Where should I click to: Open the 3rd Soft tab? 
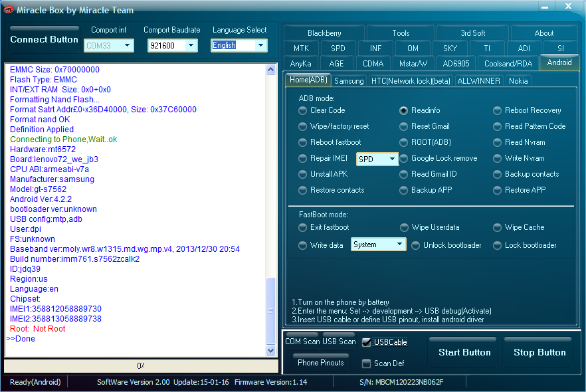(x=472, y=33)
